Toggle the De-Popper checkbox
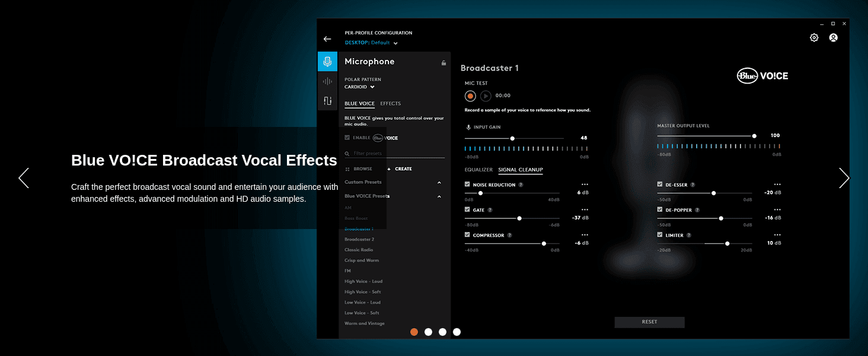 [x=660, y=210]
